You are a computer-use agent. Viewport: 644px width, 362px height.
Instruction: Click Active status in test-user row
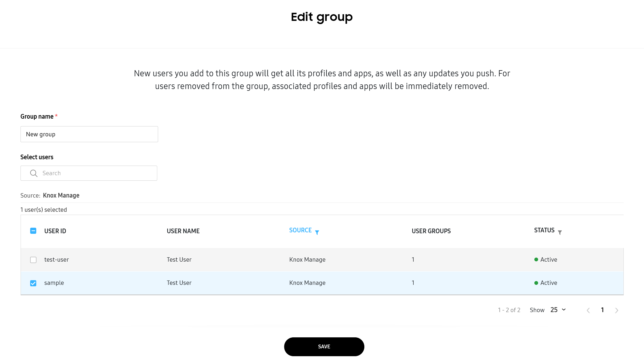[546, 260]
